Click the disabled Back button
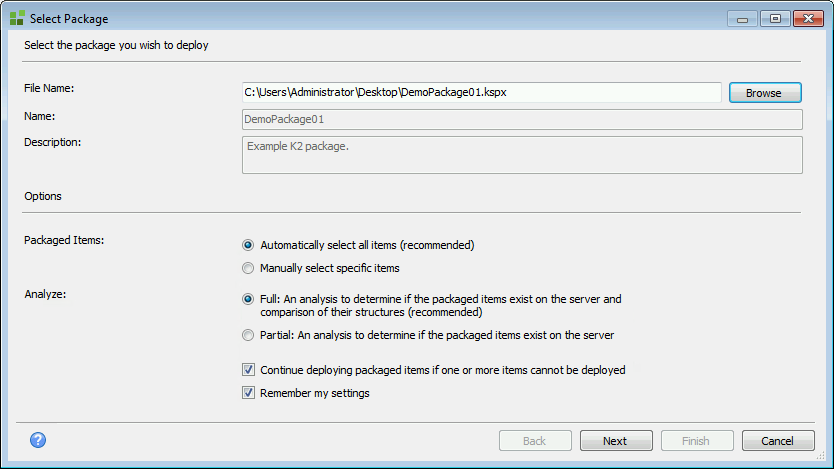The height and width of the screenshot is (469, 834). tap(534, 441)
